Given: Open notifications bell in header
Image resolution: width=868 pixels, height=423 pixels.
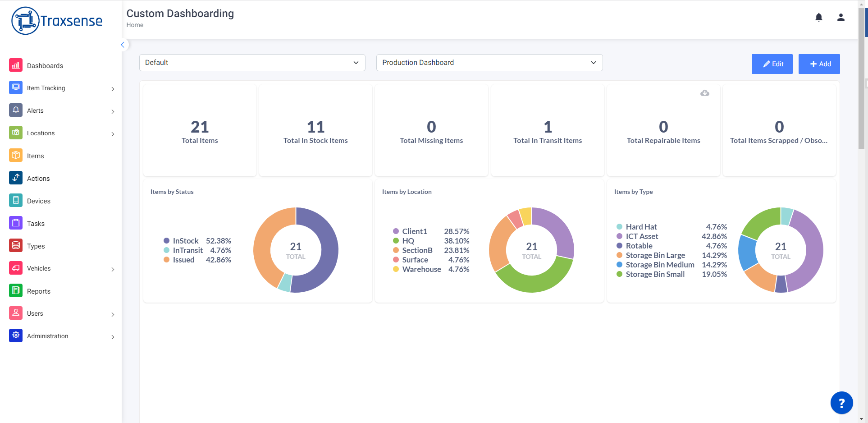Looking at the screenshot, I should [x=819, y=17].
